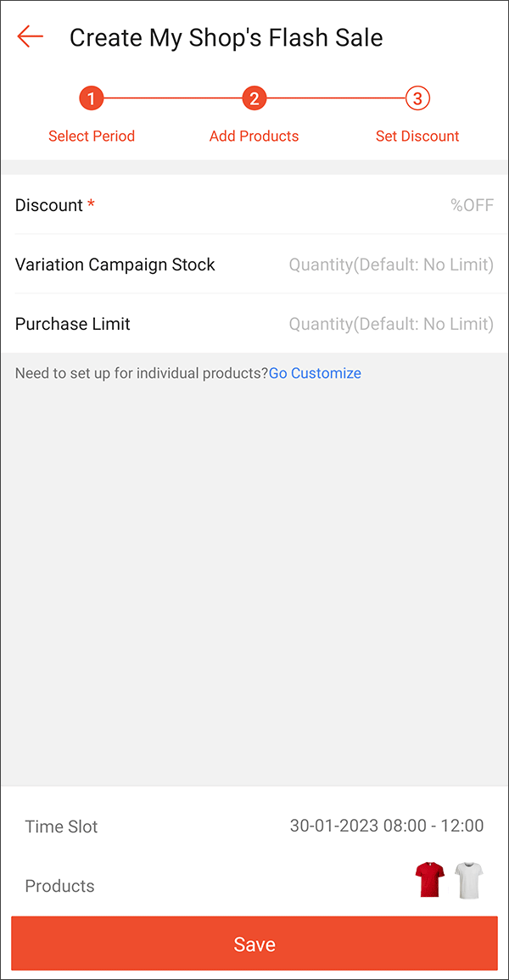509x980 pixels.
Task: Switch to the Set Discount step
Action: 417,136
